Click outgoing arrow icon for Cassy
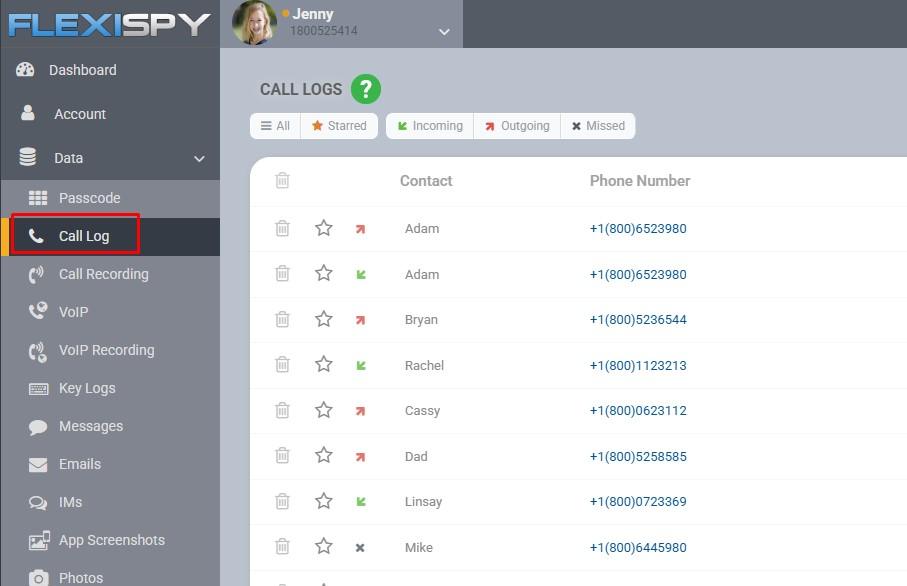907x586 pixels. pos(360,411)
